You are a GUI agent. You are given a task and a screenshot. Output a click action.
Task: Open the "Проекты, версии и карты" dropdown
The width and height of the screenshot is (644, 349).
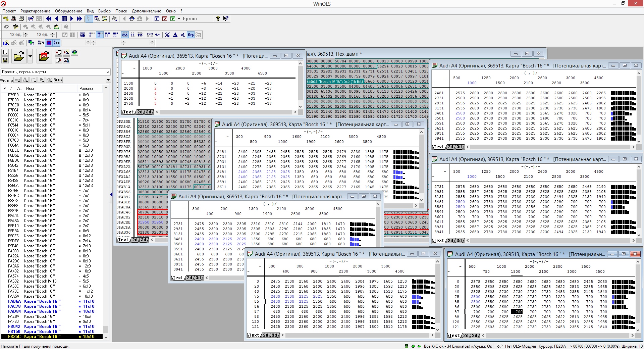pyautogui.click(x=56, y=72)
